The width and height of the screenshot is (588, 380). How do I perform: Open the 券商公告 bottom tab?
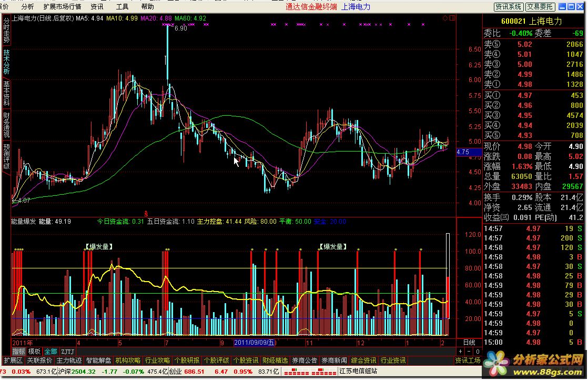point(305,361)
